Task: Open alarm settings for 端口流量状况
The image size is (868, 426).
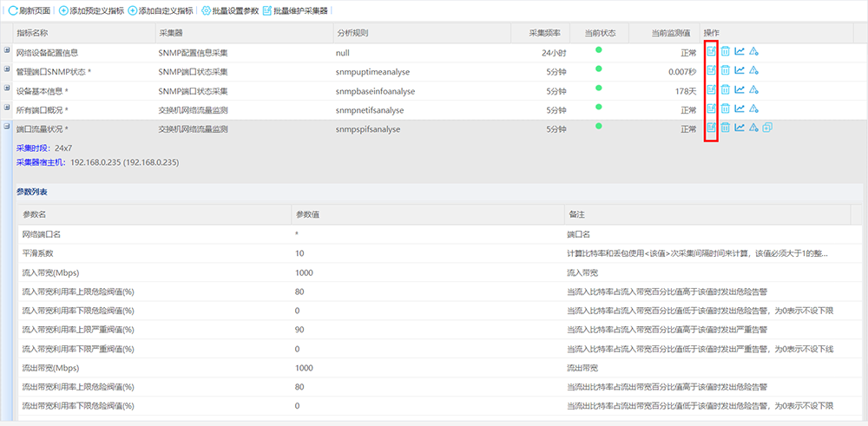Action: 753,128
